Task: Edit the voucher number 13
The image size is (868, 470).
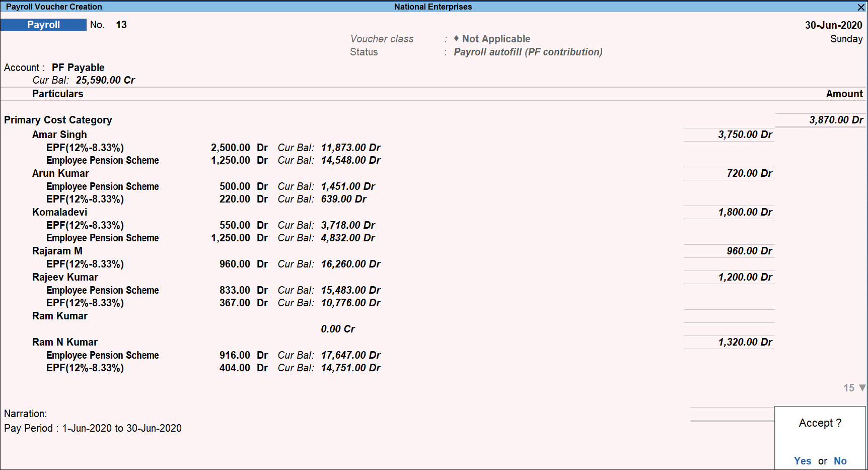Action: coord(121,24)
